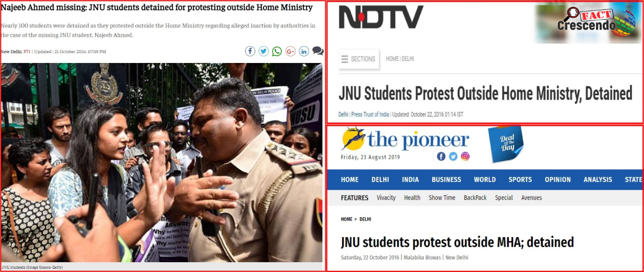Share article via LinkedIn icon
This screenshot has height=272, width=644.
(304, 51)
